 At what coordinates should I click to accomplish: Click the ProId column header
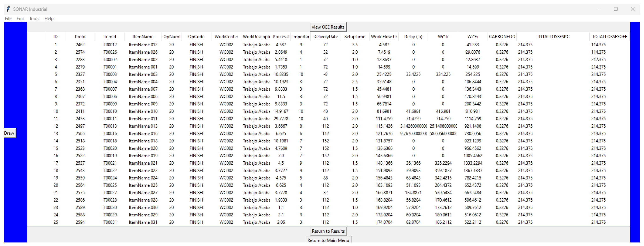pos(80,36)
